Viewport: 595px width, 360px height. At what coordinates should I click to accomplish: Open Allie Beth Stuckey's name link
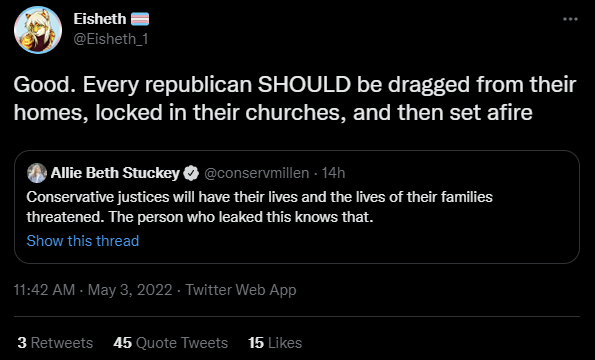pyautogui.click(x=115, y=173)
